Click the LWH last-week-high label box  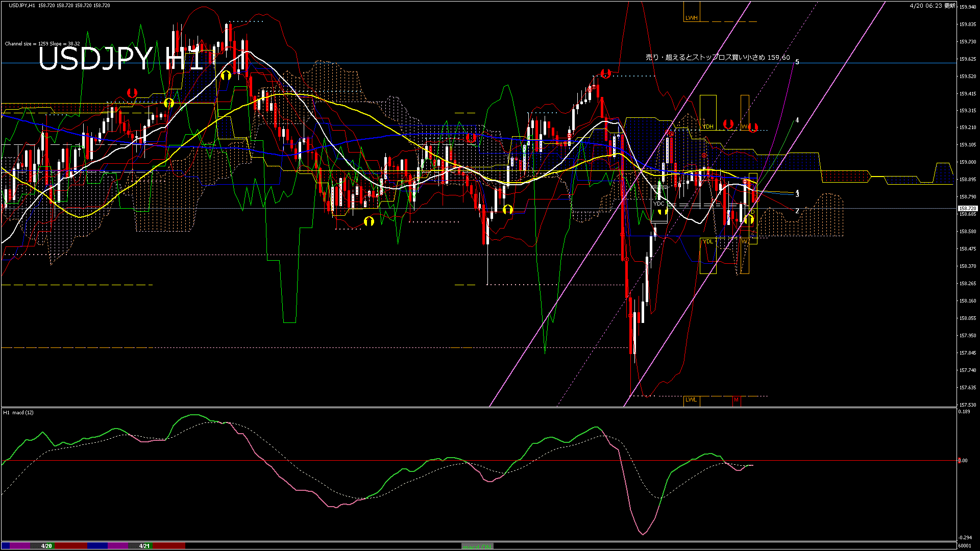691,18
